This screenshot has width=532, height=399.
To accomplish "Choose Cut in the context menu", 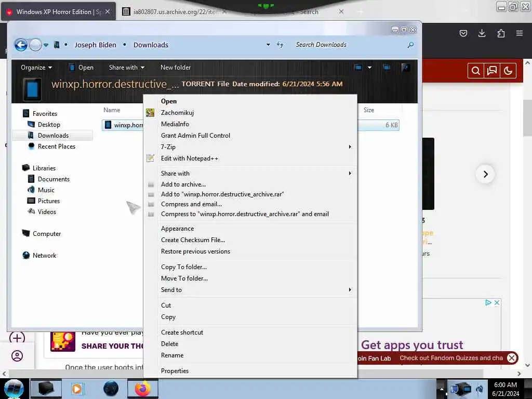I will point(250,305).
